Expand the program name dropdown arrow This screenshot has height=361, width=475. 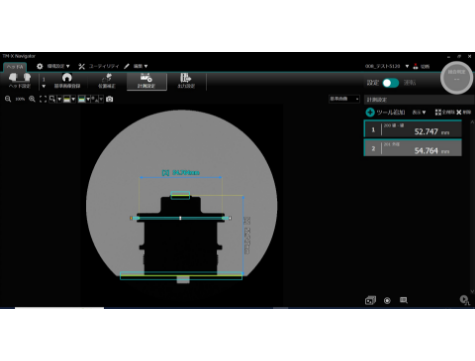coord(407,66)
